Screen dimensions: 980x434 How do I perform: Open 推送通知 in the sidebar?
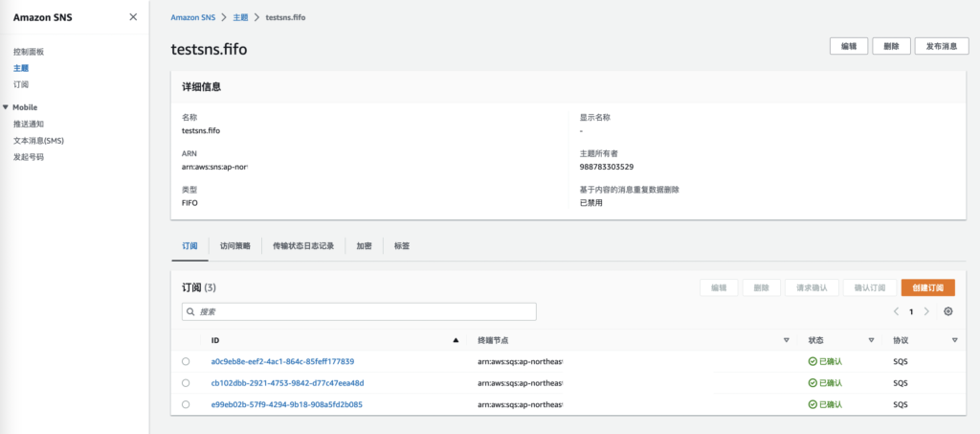29,124
